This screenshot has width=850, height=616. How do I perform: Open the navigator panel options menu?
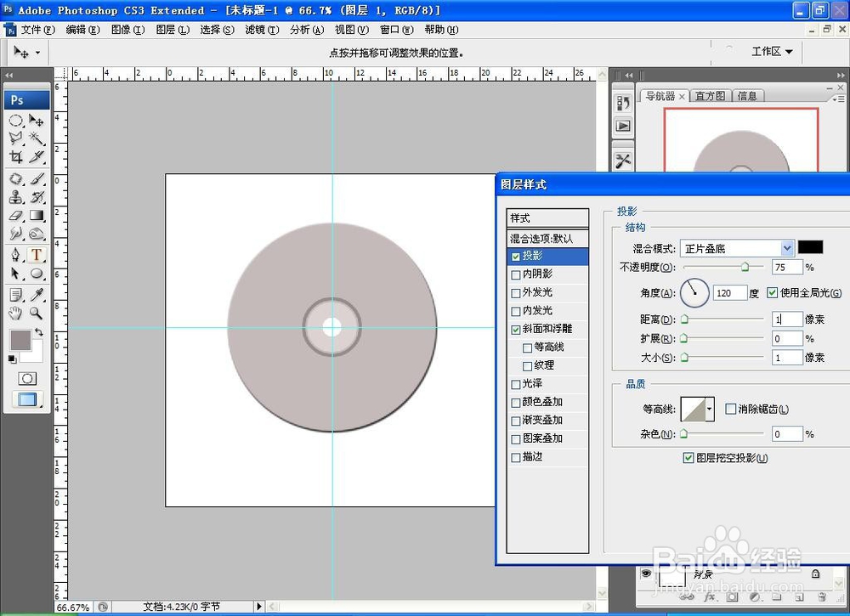point(839,99)
